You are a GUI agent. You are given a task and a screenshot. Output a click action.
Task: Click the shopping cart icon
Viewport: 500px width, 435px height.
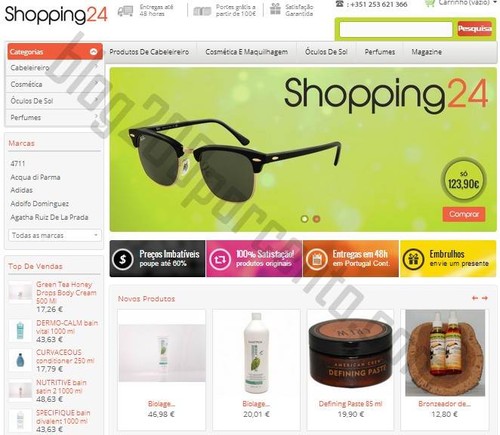click(x=430, y=3)
